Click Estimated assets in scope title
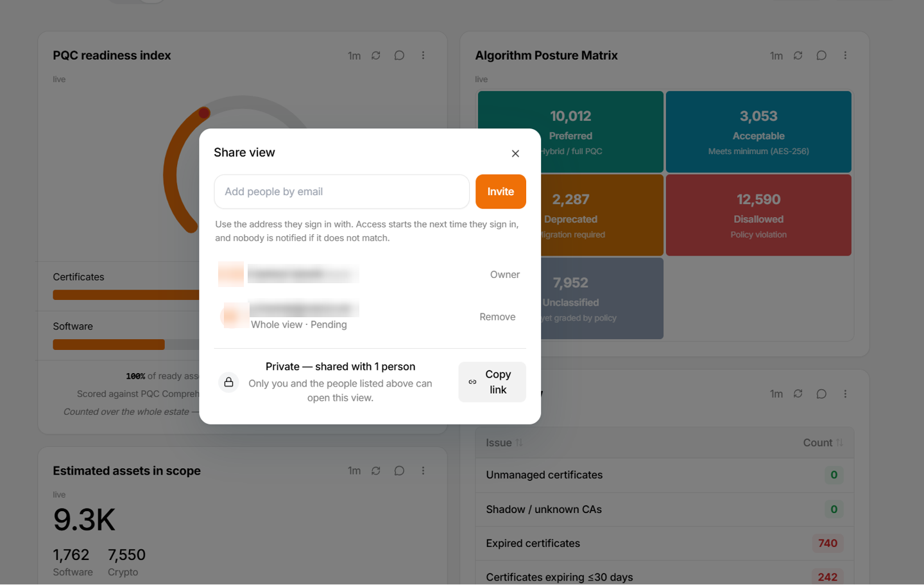This screenshot has height=585, width=924. (x=126, y=471)
